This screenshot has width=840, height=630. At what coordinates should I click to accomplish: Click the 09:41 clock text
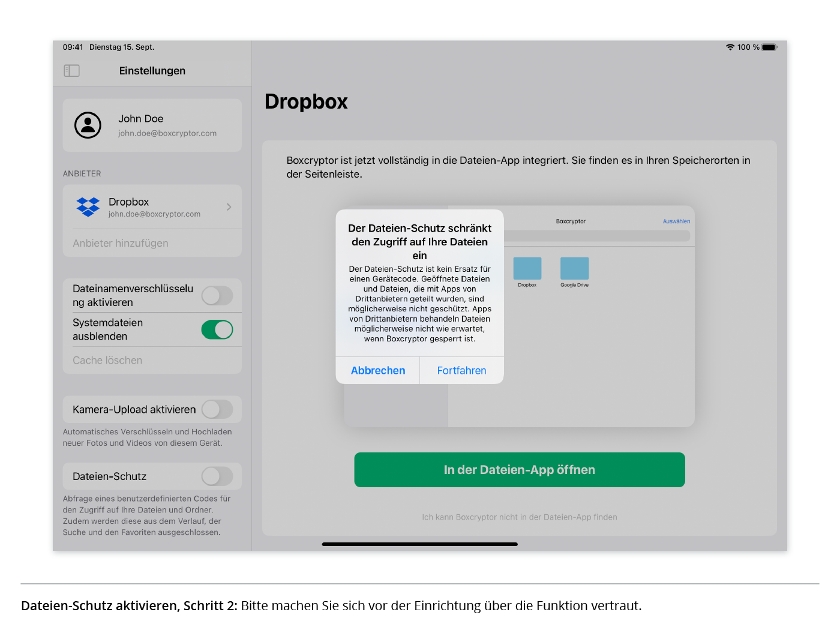point(73,47)
